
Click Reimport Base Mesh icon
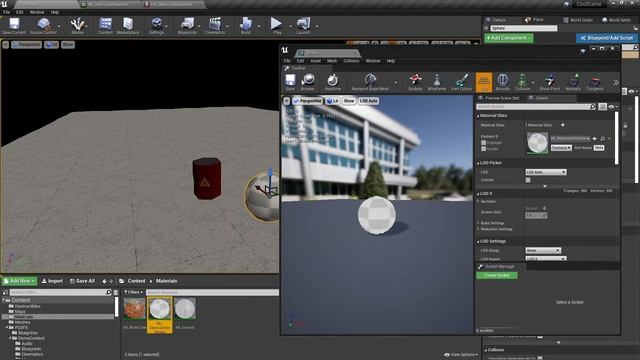(370, 82)
